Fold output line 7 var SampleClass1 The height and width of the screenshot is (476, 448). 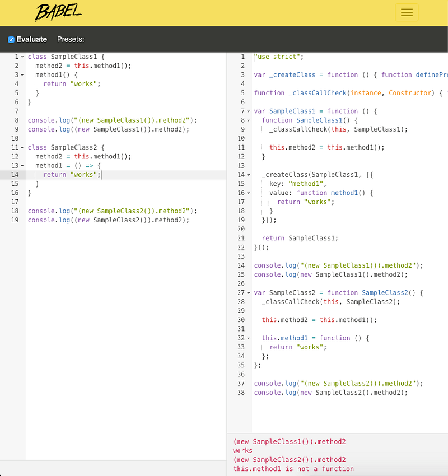tap(249, 111)
